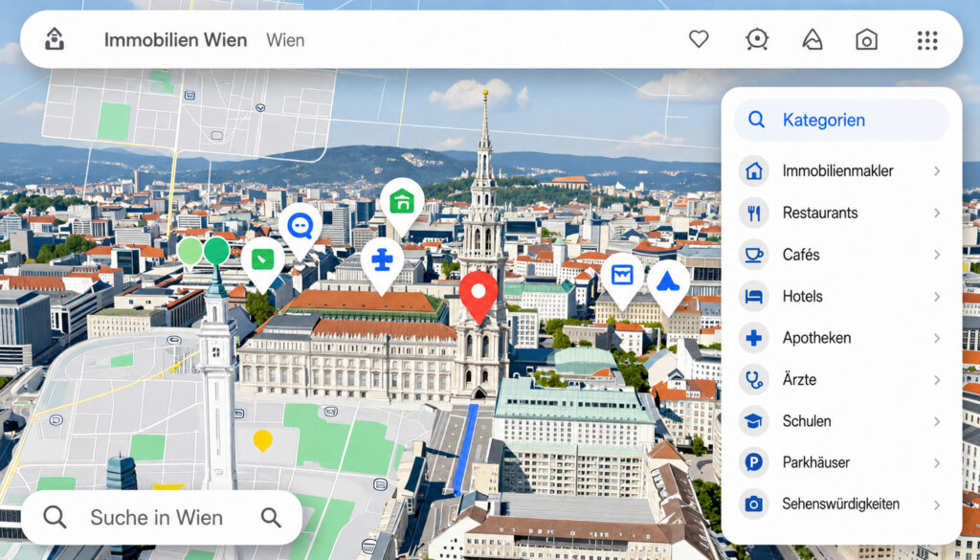The width and height of the screenshot is (980, 560).
Task: Expand Ärzte chevron
Action: pyautogui.click(x=937, y=379)
